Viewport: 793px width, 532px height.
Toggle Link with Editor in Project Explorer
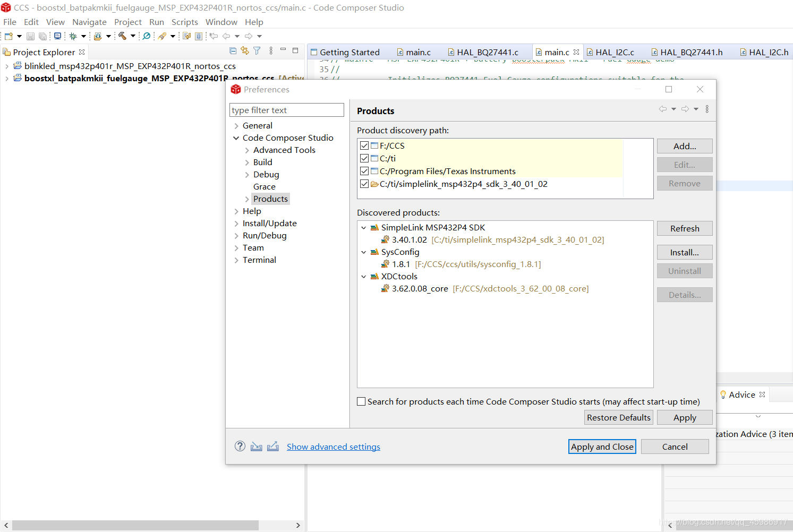[245, 50]
